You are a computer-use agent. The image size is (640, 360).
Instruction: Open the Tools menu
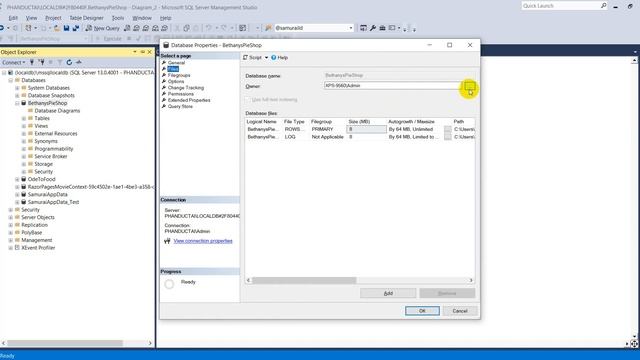tap(118, 18)
